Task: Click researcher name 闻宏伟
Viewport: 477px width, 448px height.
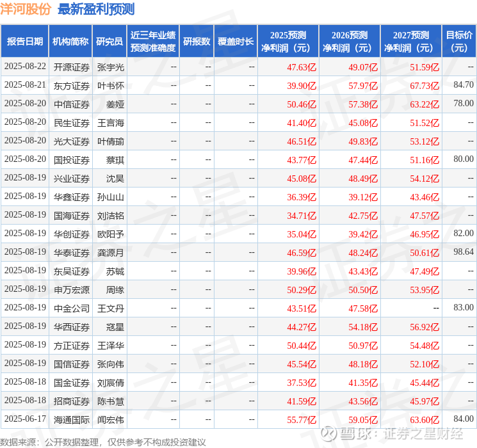Action: [x=111, y=420]
